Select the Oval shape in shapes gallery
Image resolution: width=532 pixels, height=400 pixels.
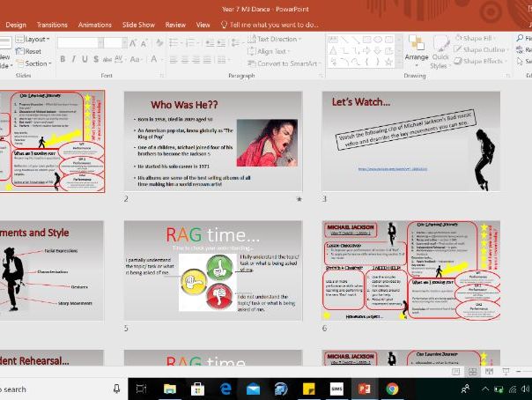click(378, 40)
